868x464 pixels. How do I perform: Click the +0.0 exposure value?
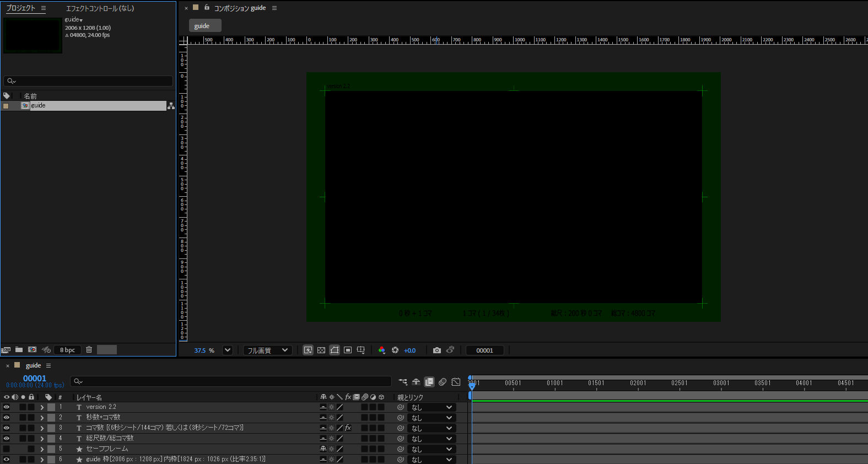(409, 350)
